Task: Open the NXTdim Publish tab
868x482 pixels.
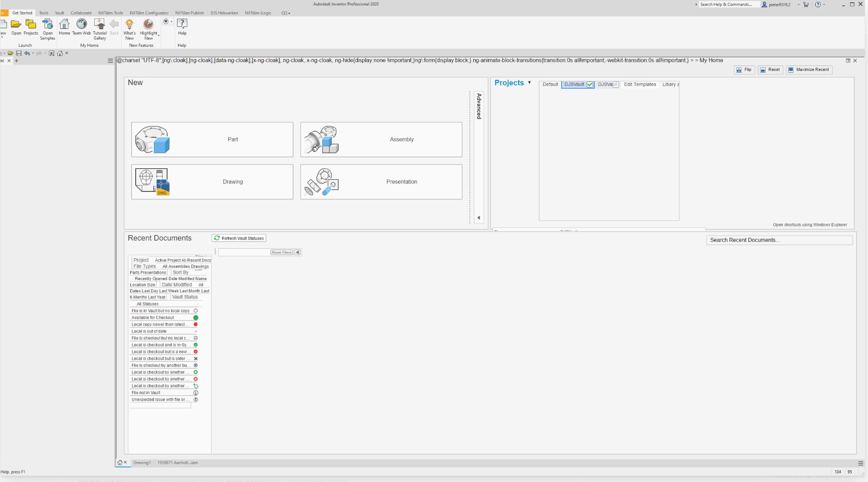Action: (189, 13)
